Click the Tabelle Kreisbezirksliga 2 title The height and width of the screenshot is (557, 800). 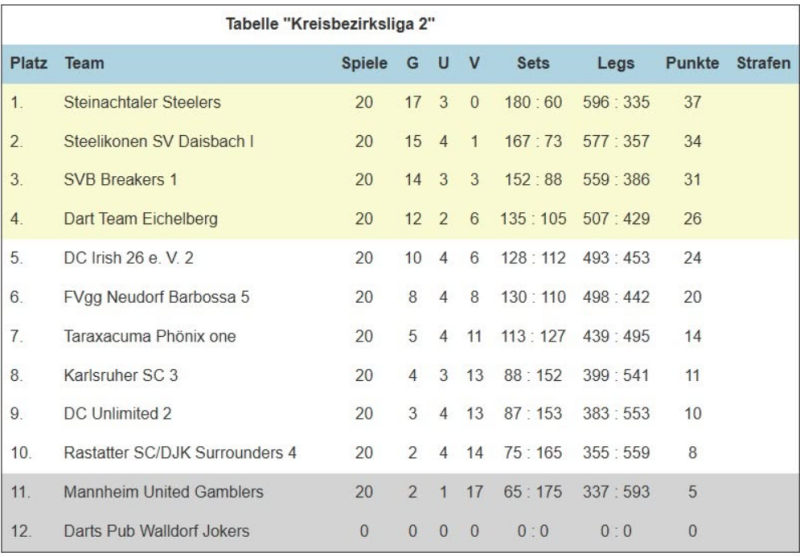[x=331, y=24]
